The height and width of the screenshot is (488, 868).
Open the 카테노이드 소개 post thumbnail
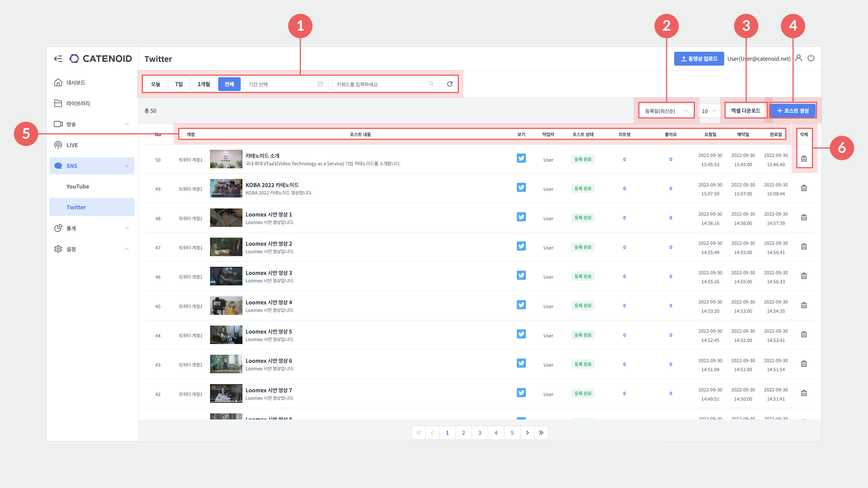[x=226, y=159]
